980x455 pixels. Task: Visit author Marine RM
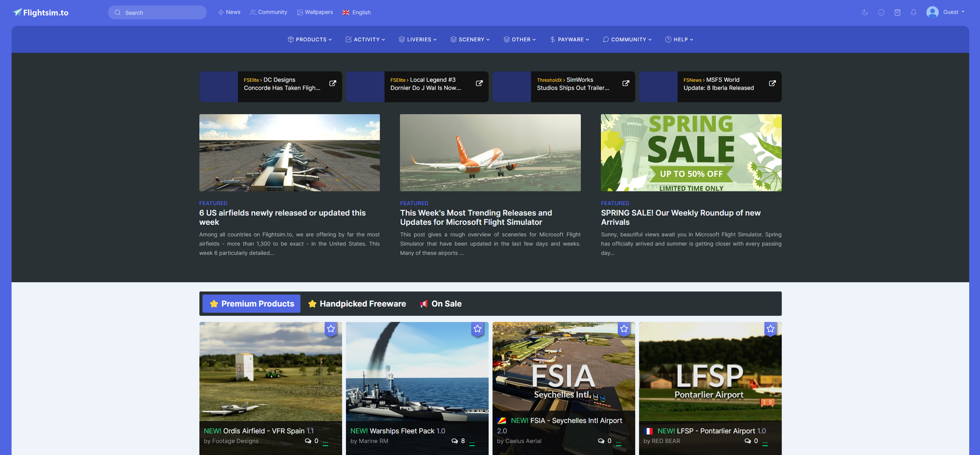pos(373,441)
